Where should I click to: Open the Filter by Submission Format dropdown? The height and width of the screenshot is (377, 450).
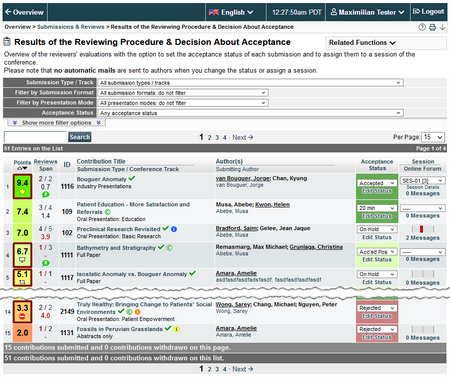(x=183, y=93)
